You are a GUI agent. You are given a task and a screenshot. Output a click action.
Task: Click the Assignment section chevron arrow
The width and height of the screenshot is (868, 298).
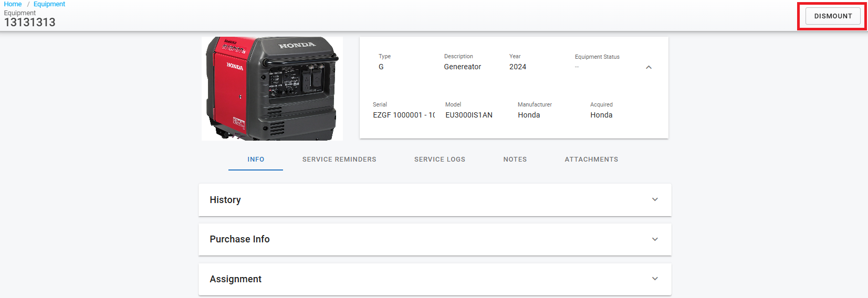pyautogui.click(x=655, y=279)
